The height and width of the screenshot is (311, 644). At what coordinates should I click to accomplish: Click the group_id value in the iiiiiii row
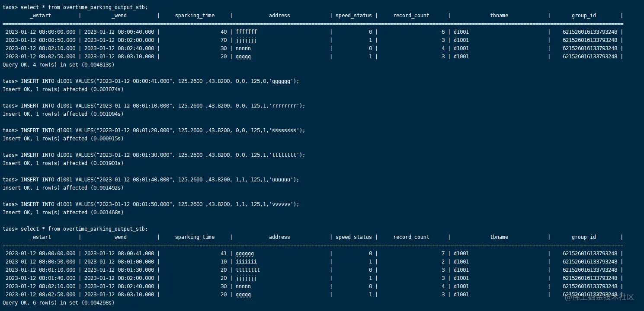point(590,262)
